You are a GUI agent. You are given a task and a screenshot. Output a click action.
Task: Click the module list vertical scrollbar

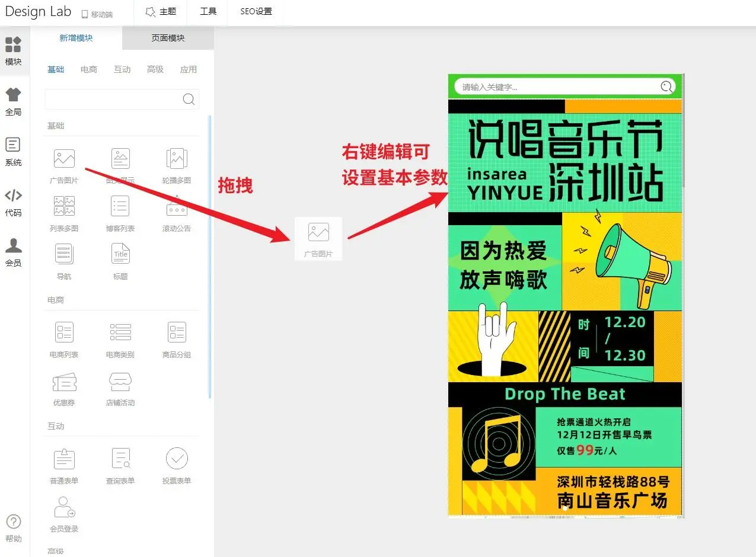pyautogui.click(x=209, y=255)
